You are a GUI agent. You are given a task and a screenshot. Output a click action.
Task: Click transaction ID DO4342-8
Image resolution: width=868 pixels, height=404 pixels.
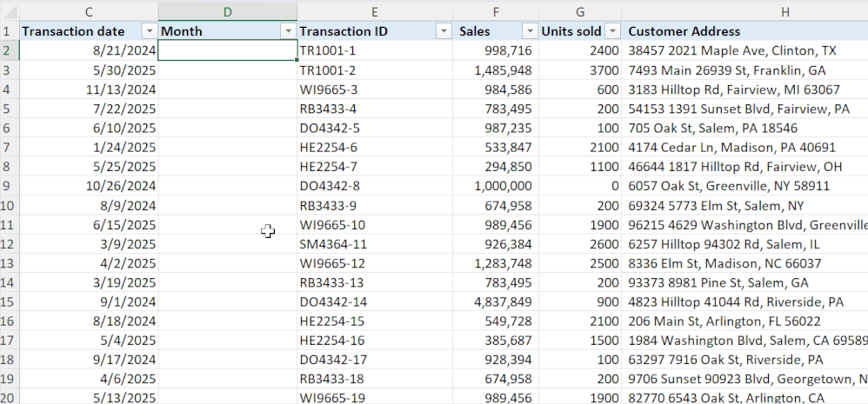coord(375,186)
